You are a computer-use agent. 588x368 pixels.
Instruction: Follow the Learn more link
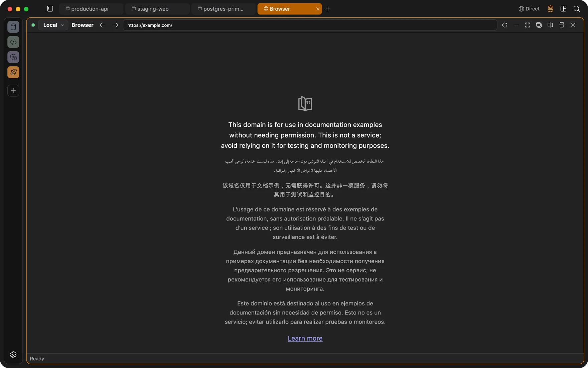coord(305,338)
